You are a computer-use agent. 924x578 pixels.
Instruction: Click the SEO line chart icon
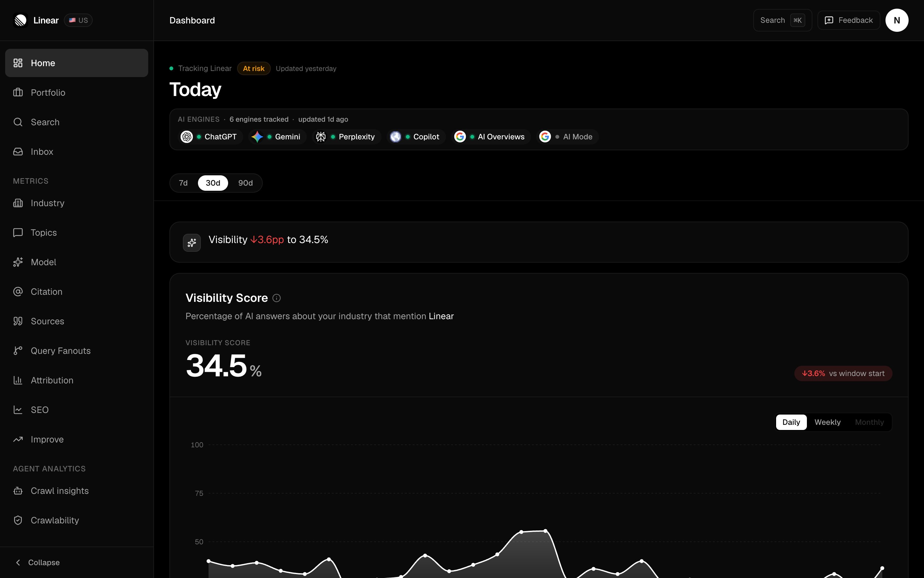[18, 410]
